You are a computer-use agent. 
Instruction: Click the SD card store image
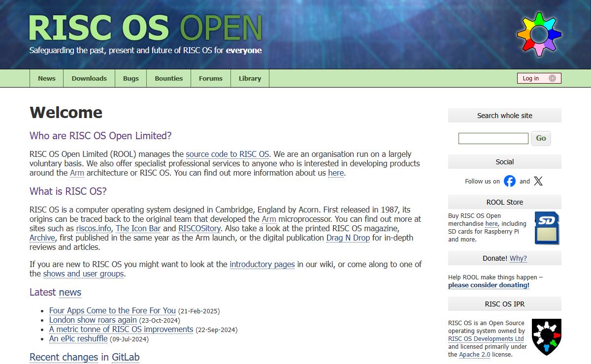[547, 228]
